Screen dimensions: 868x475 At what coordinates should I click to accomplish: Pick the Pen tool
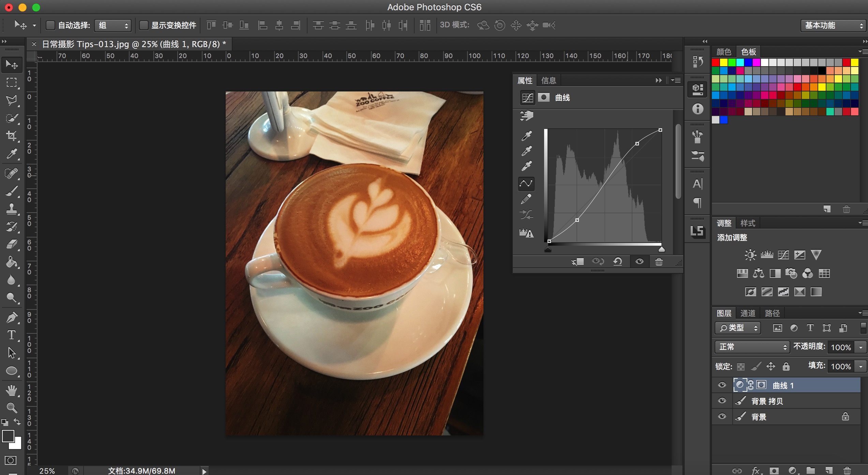coord(12,317)
